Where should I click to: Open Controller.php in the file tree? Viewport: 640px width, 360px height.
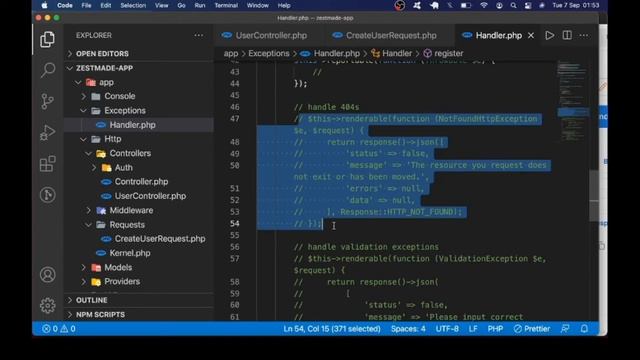pyautogui.click(x=141, y=182)
